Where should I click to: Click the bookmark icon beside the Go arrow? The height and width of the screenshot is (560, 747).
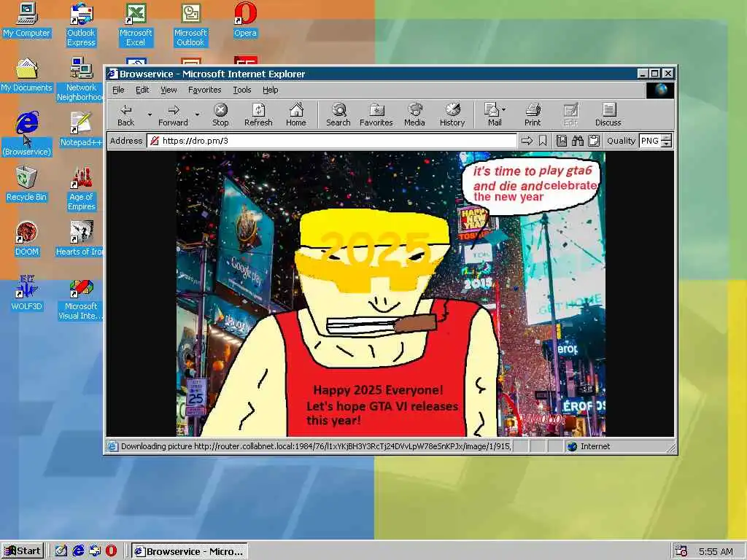point(543,141)
